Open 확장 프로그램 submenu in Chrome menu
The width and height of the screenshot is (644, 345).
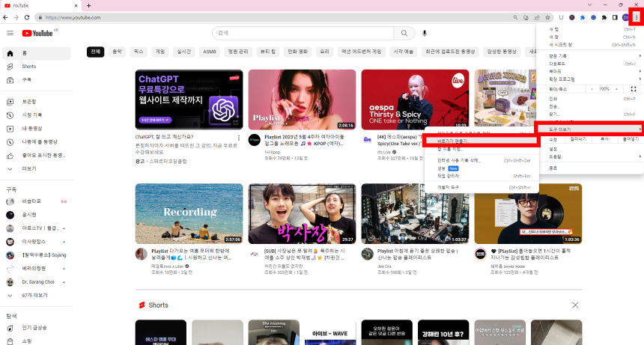tap(590, 79)
